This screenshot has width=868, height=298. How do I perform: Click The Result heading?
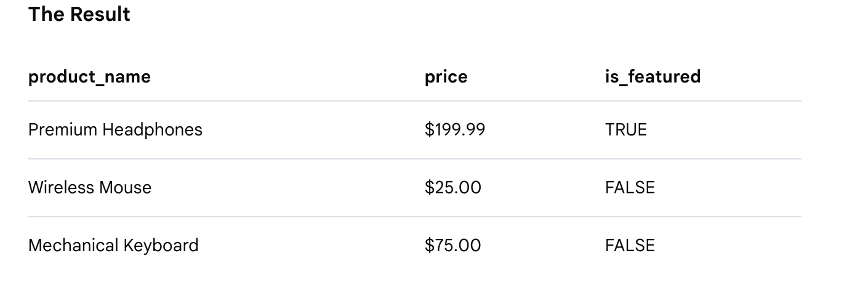[79, 14]
